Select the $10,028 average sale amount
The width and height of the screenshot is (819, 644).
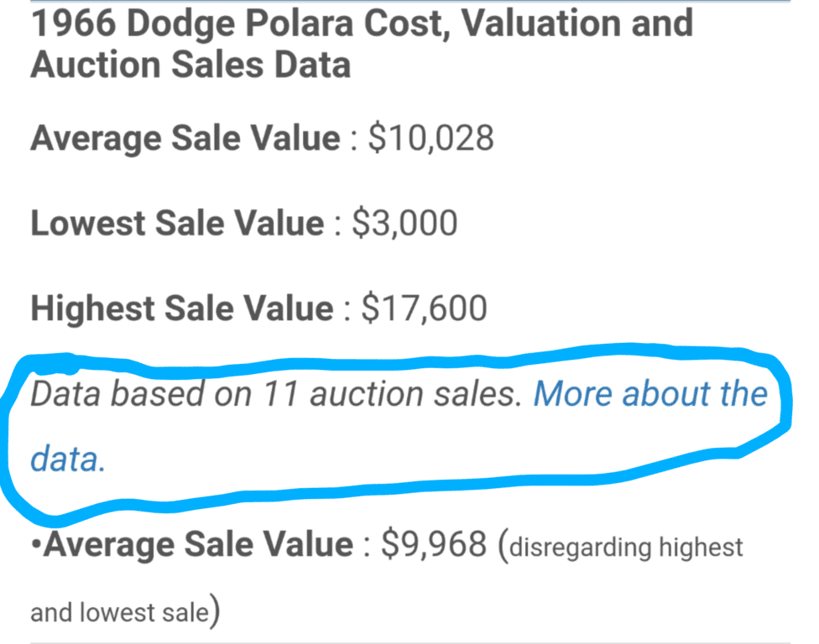431,138
